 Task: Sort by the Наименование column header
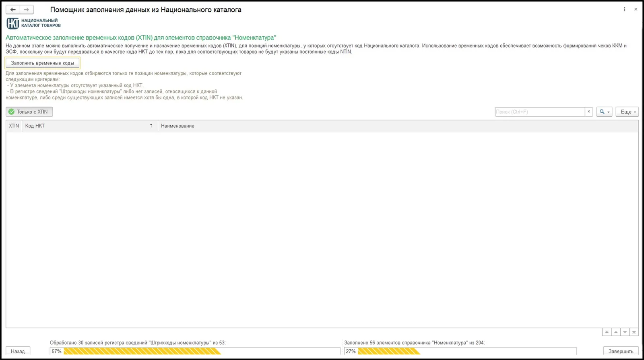398,126
